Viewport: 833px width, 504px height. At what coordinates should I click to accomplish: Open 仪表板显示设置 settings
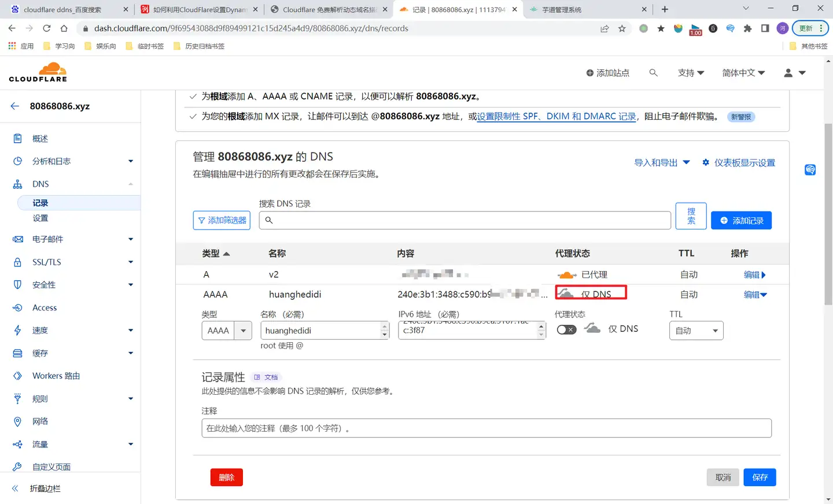click(739, 162)
